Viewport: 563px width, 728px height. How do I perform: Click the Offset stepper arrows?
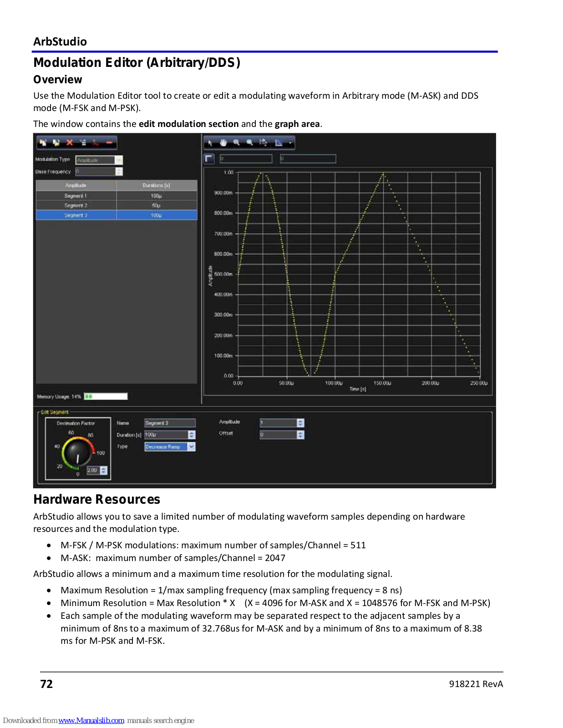(x=300, y=435)
